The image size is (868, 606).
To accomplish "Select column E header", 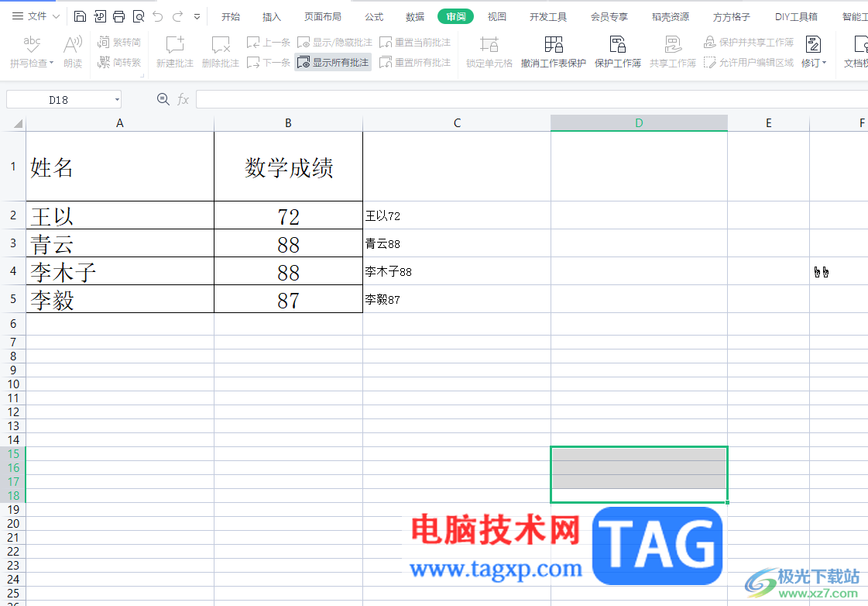I will click(768, 123).
